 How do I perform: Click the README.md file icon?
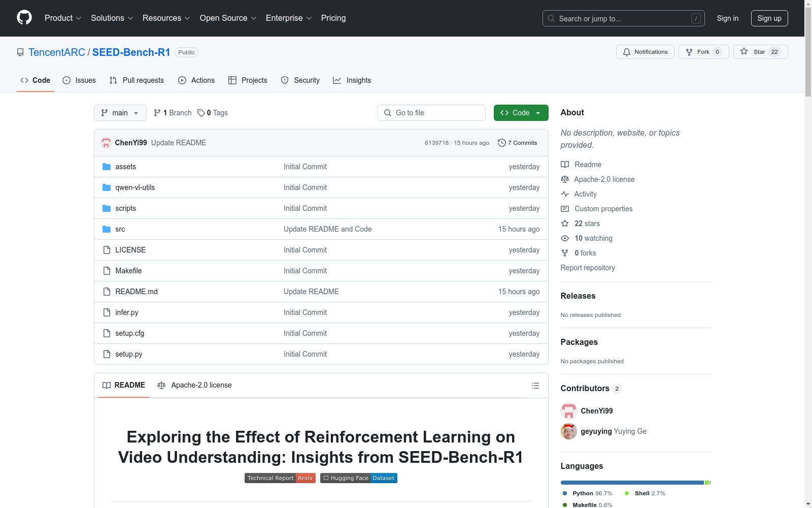pos(107,292)
